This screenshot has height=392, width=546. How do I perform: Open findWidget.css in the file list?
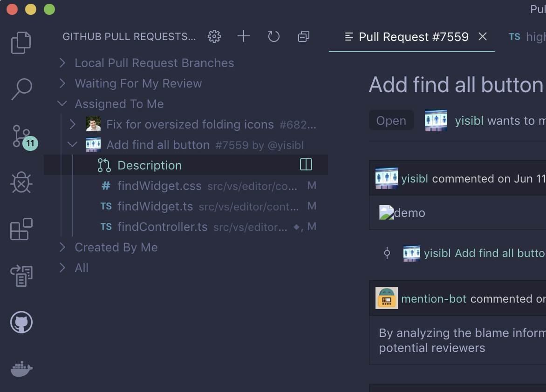click(x=159, y=186)
